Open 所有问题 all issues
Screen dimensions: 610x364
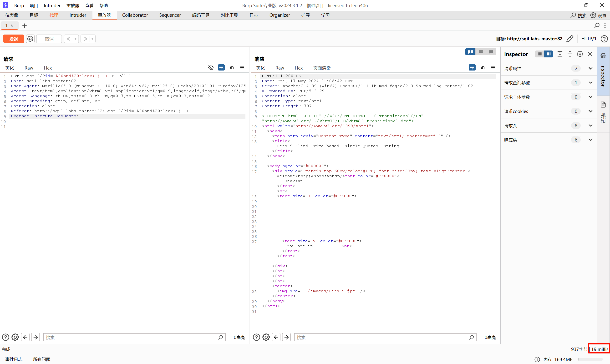pyautogui.click(x=42, y=359)
